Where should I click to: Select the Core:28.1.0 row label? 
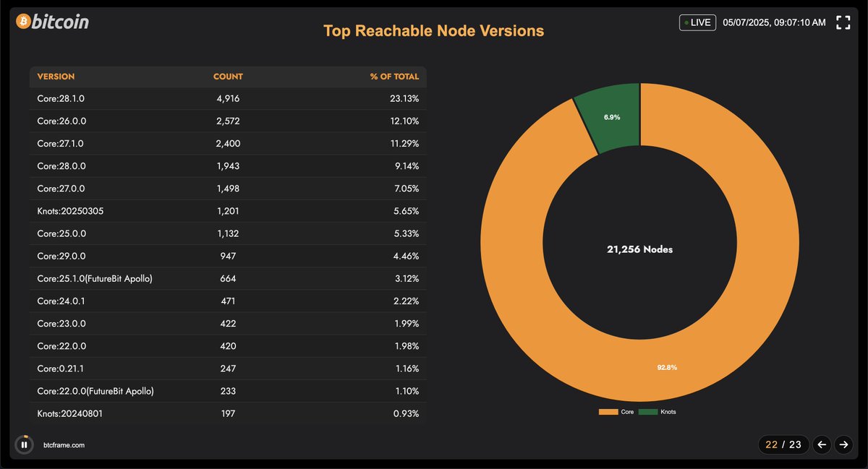[61, 99]
